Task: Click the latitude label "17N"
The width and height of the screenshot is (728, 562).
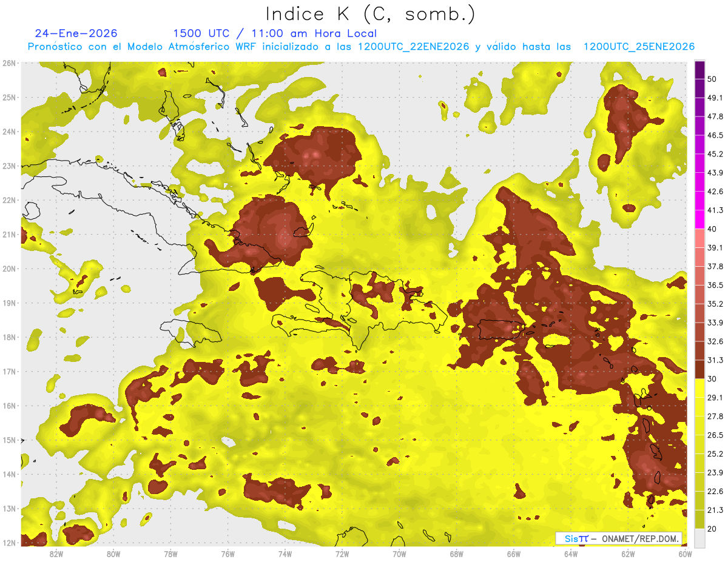Action: 9,371
